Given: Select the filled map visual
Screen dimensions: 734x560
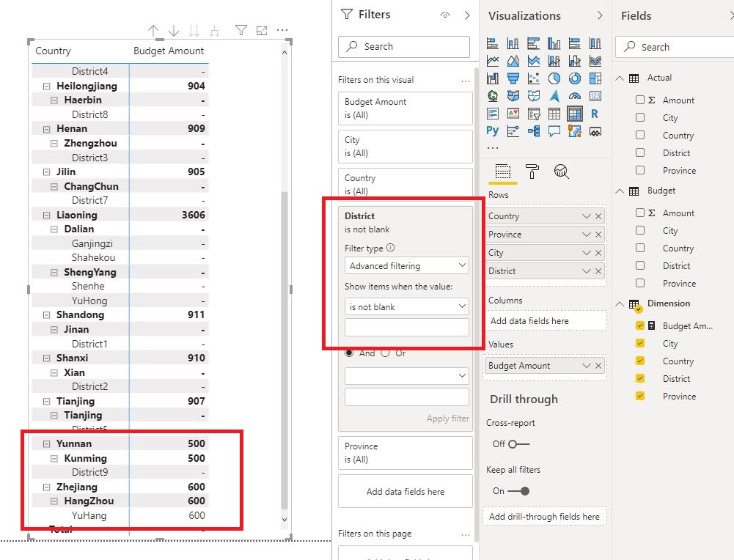Looking at the screenshot, I should 513,96.
